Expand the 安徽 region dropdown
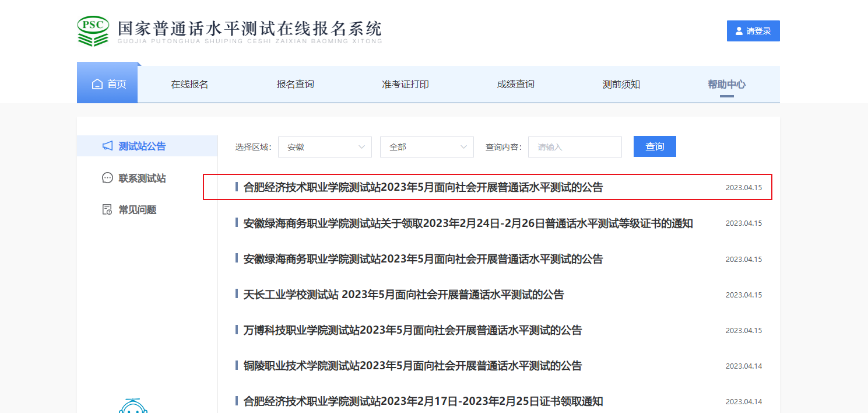 [325, 147]
